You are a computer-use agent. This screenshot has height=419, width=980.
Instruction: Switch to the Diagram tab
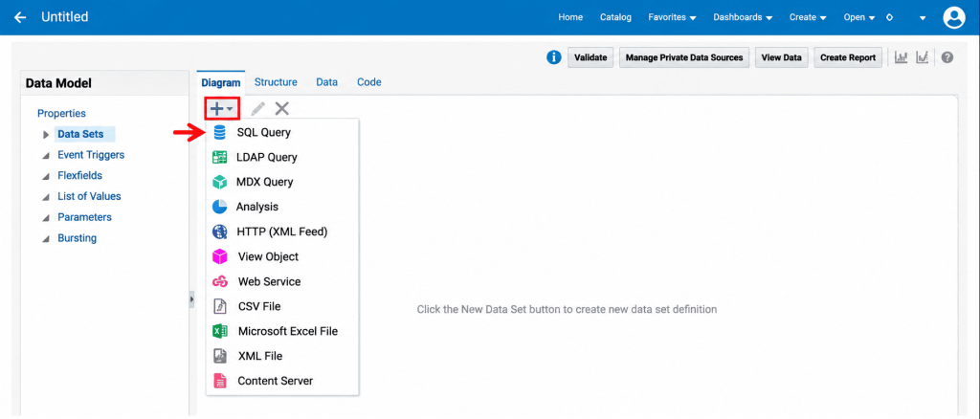(221, 82)
